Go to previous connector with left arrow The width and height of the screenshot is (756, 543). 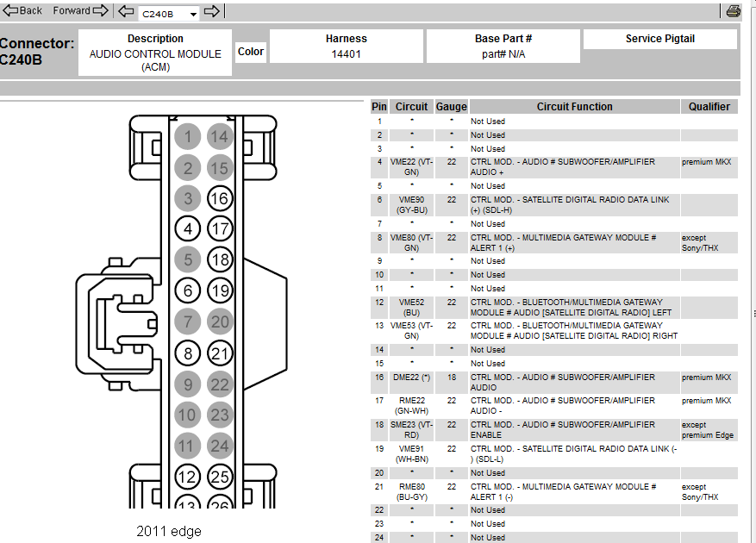126,11
